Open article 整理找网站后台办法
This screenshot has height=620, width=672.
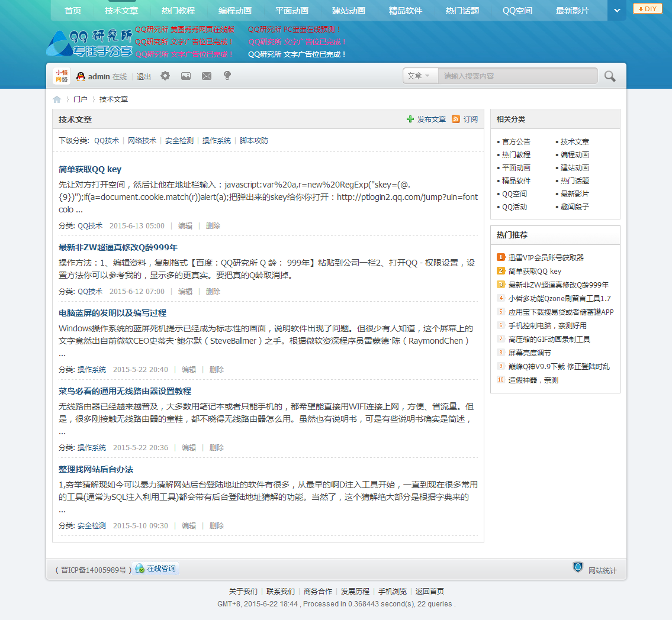pos(95,469)
